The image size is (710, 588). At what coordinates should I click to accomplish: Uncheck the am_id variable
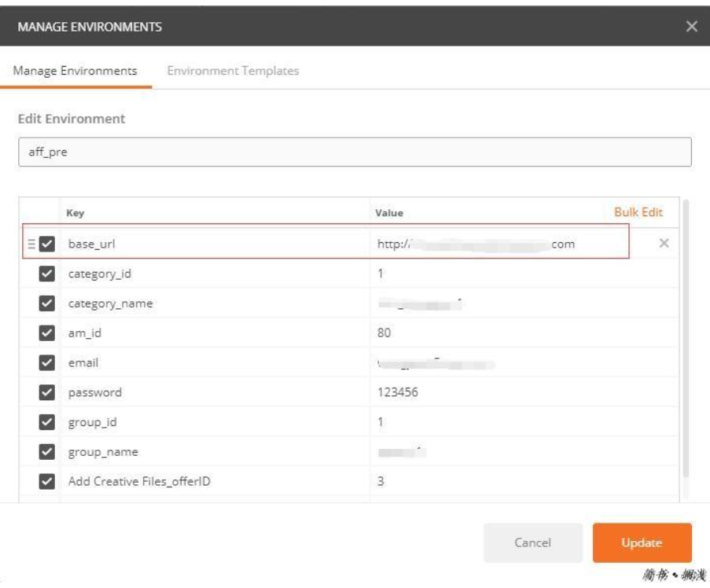46,333
